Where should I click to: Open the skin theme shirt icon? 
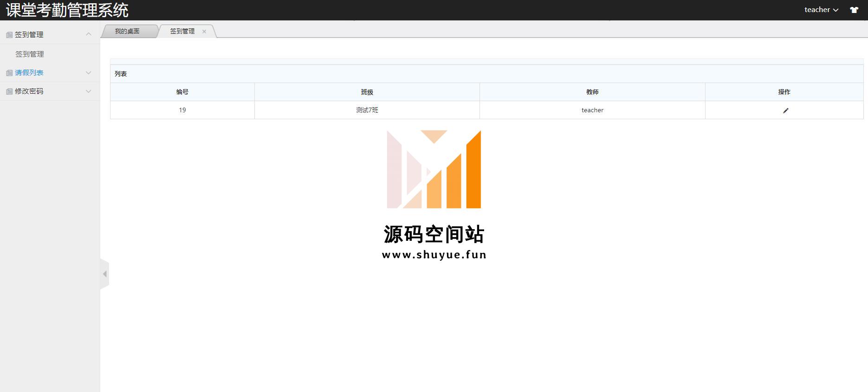click(854, 10)
